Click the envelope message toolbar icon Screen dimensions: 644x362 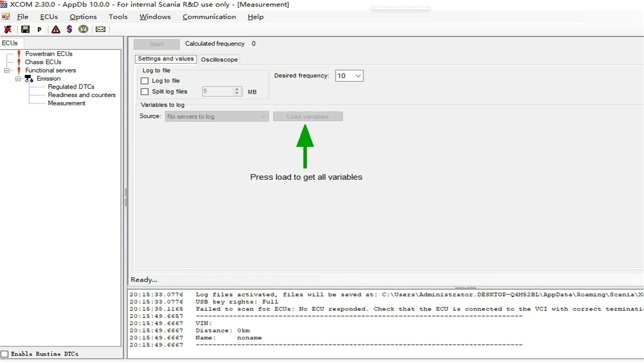coord(100,29)
